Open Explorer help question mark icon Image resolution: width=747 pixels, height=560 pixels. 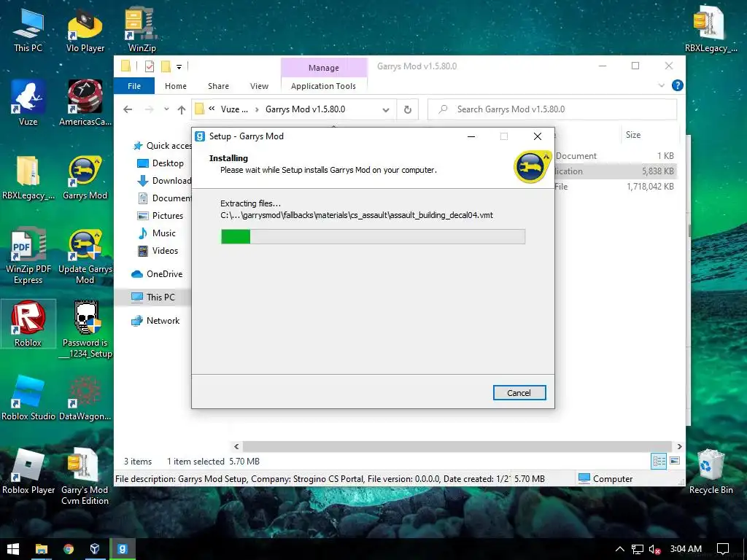tap(677, 86)
